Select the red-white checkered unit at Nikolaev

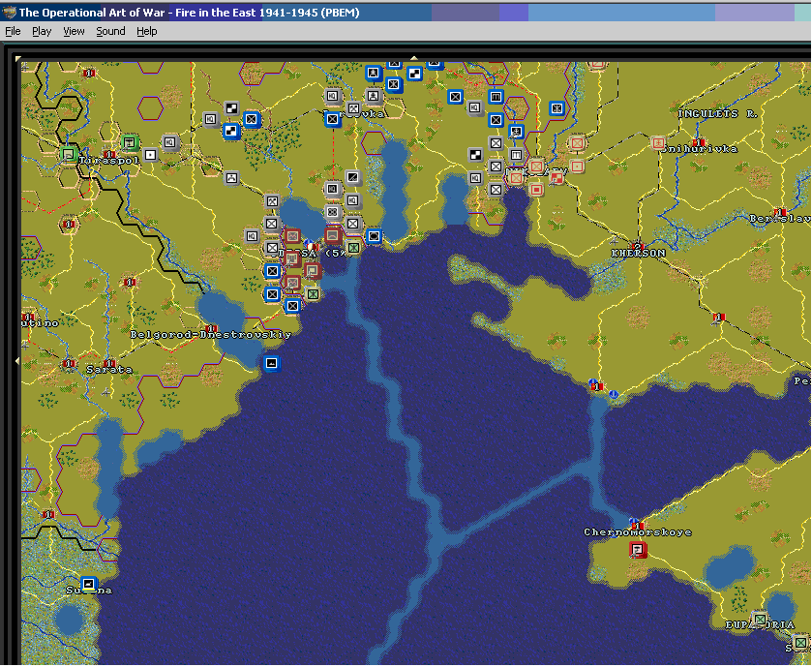pos(556,178)
